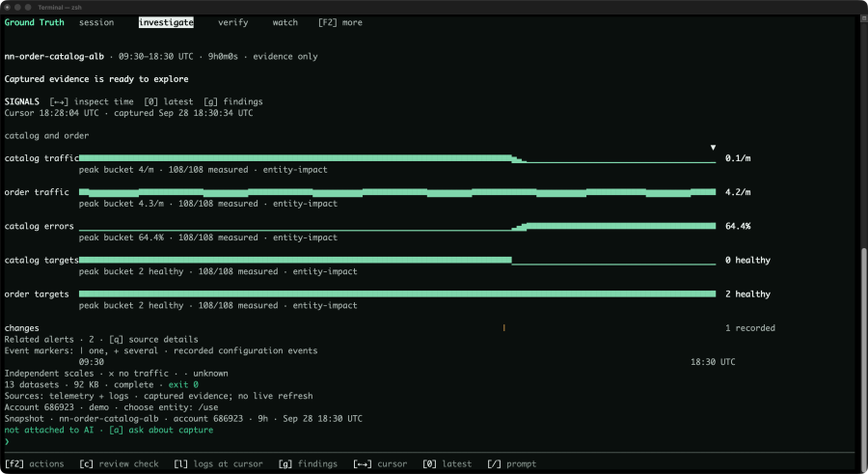Open [l] logs at cursor
The width and height of the screenshot is (868, 474).
tap(218, 464)
